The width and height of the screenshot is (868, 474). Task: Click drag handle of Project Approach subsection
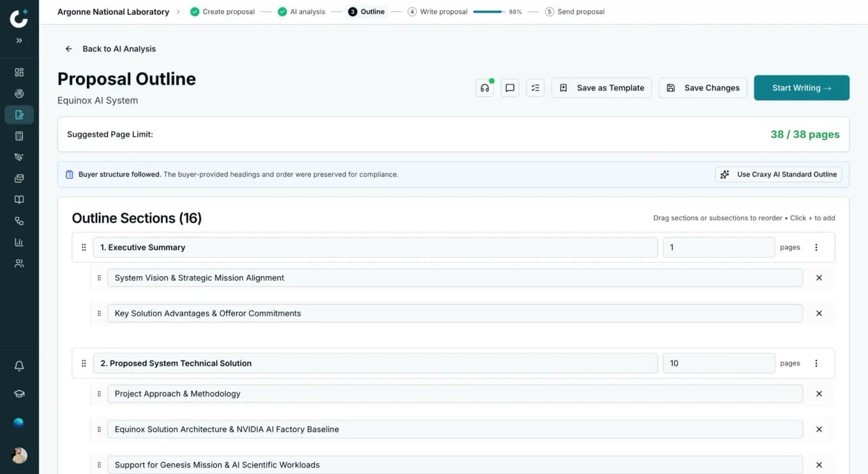pyautogui.click(x=99, y=394)
